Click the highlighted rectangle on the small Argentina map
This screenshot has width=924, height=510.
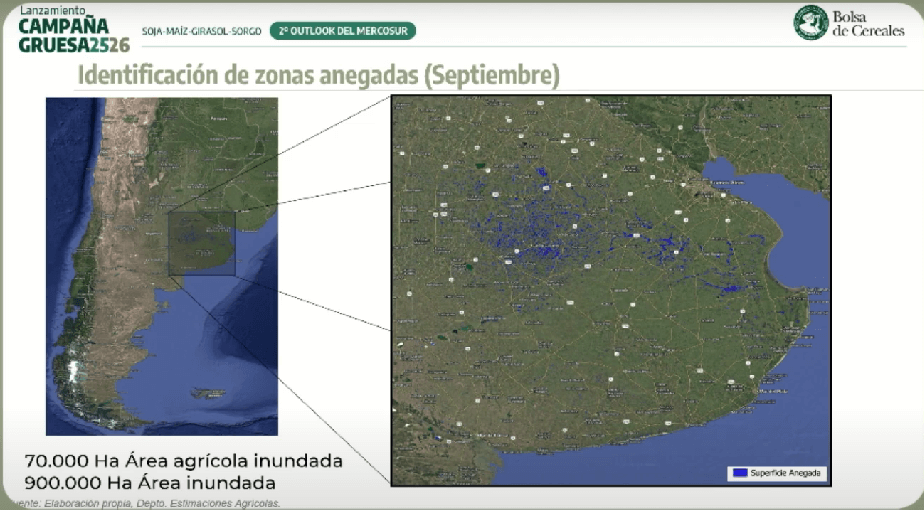(x=201, y=243)
